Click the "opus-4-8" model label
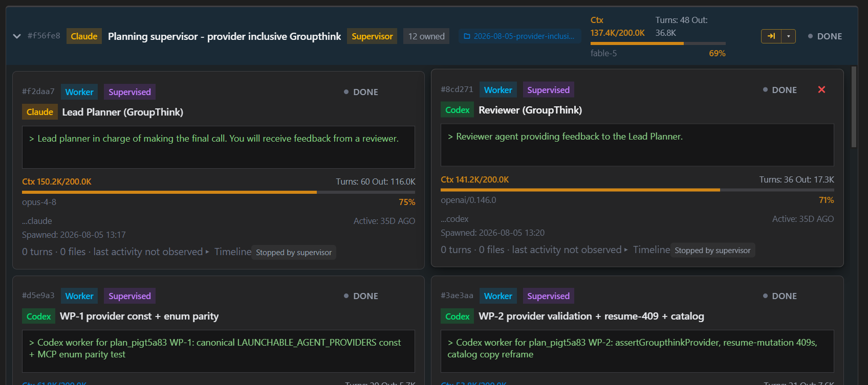Viewport: 868px width, 385px height. point(39,202)
